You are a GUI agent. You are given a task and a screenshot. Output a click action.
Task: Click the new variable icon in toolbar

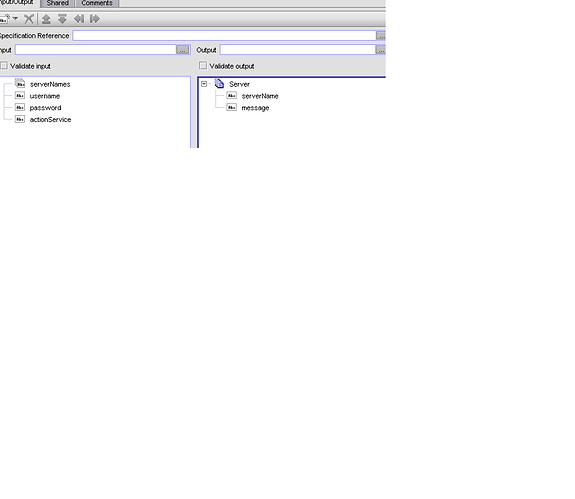pos(5,19)
